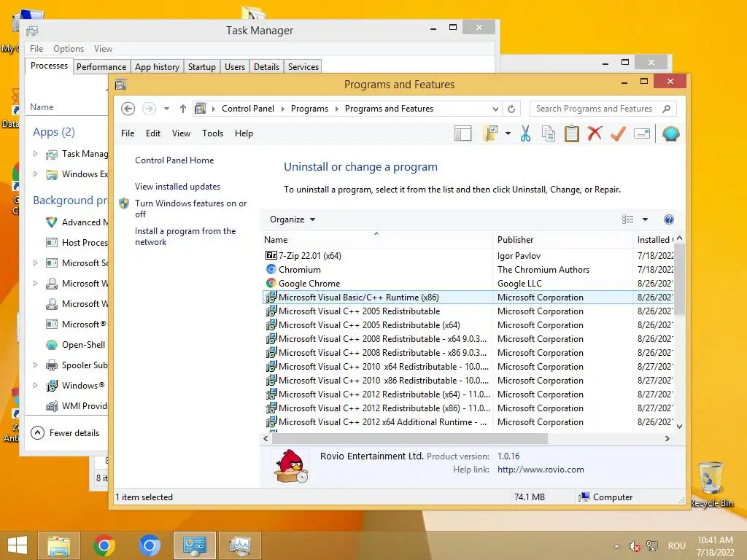Viewport: 747px width, 560px height.
Task: Click the view mode icon beside Organize bar
Action: click(x=628, y=219)
